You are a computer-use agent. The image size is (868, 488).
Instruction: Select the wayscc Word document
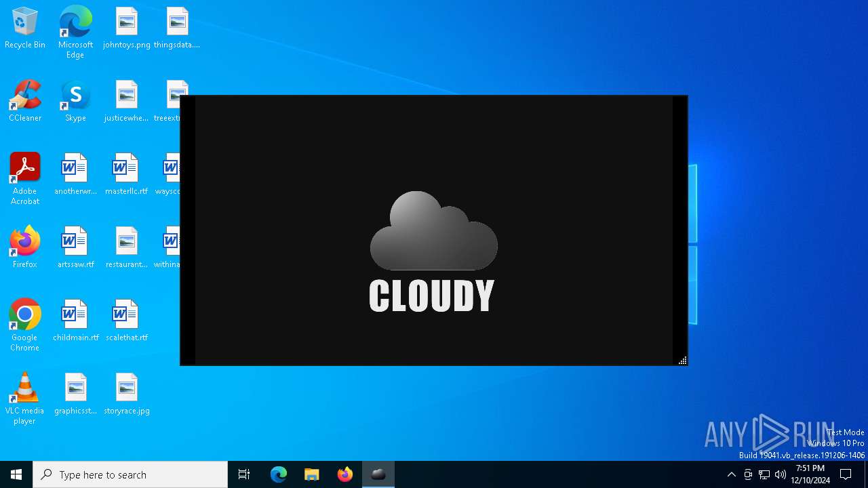(167, 175)
